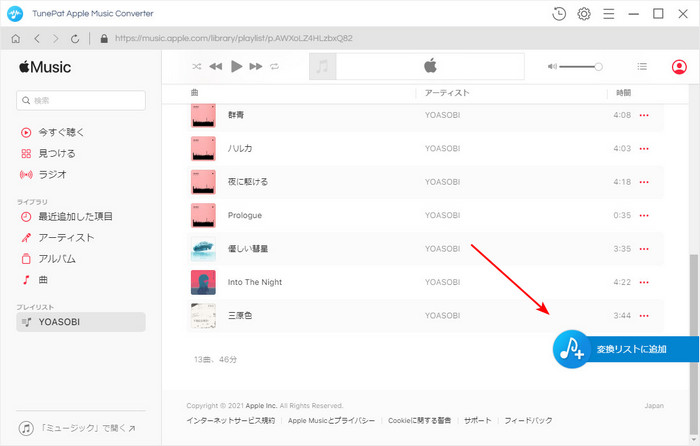Viewport: 700px width, 446px height.
Task: Click the Apple Music logo in sidebar
Action: (45, 67)
